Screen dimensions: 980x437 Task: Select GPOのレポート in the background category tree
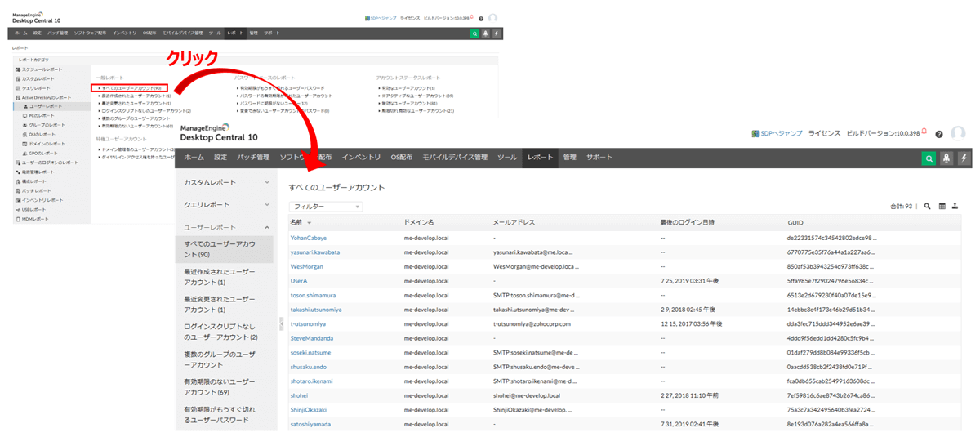42,153
